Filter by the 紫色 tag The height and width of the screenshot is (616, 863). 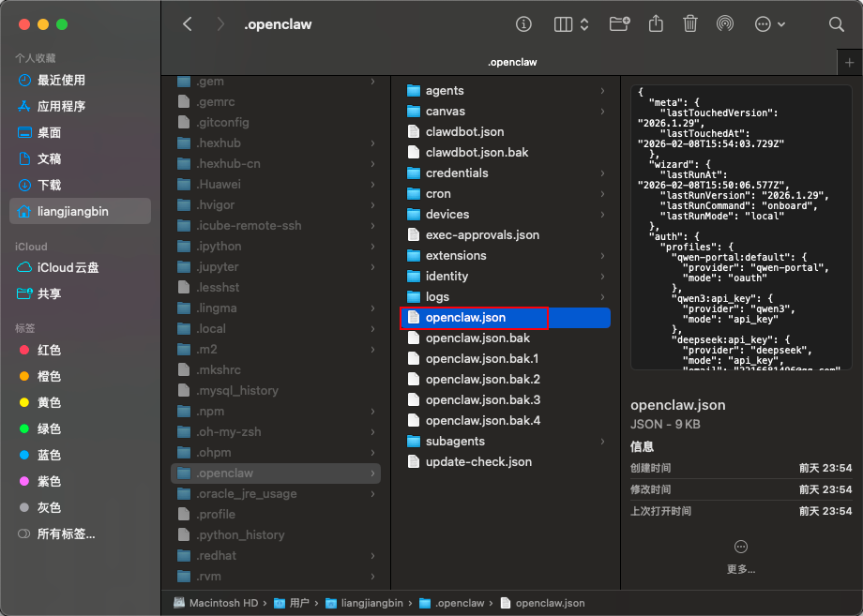click(81, 482)
